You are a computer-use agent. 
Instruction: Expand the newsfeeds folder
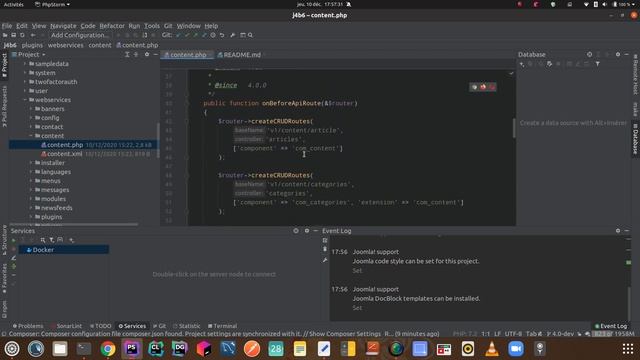coord(31,207)
